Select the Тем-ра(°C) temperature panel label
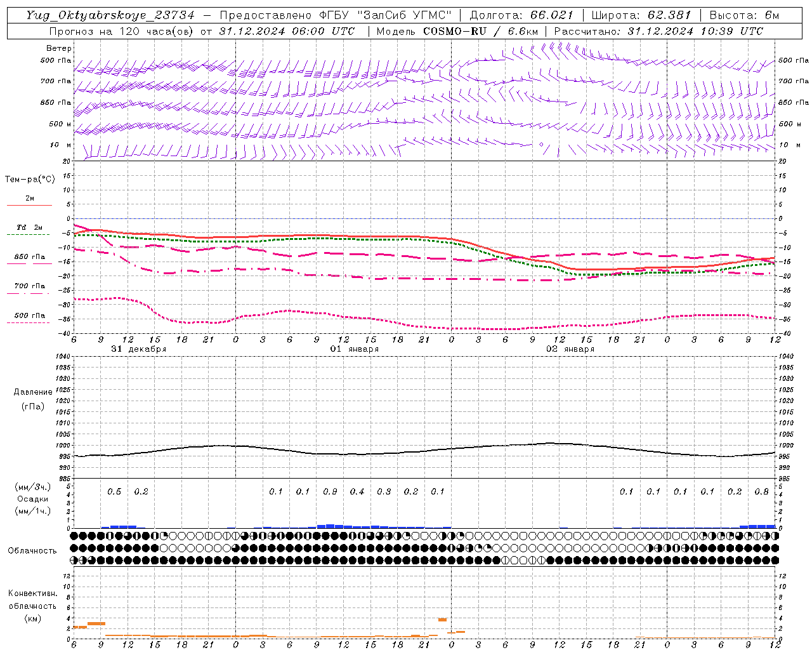 (30, 180)
